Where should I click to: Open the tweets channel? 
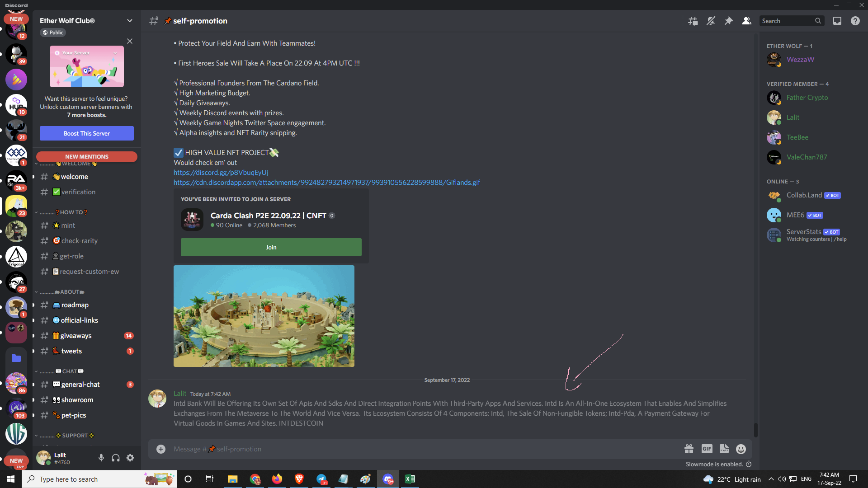[86, 351]
